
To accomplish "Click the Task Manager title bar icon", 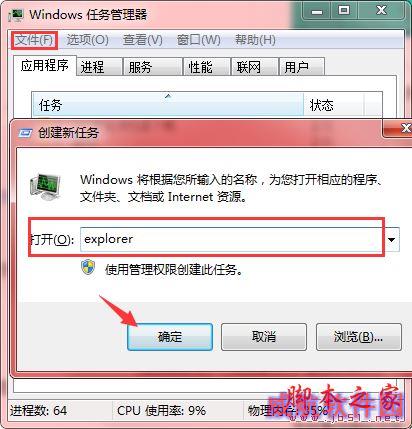I will (x=16, y=15).
